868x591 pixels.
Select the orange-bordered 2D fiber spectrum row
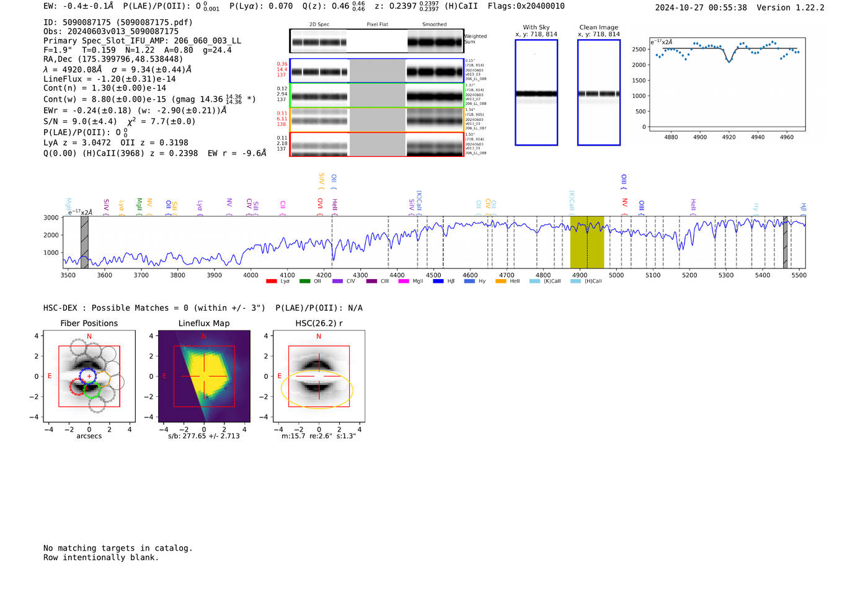[377, 120]
